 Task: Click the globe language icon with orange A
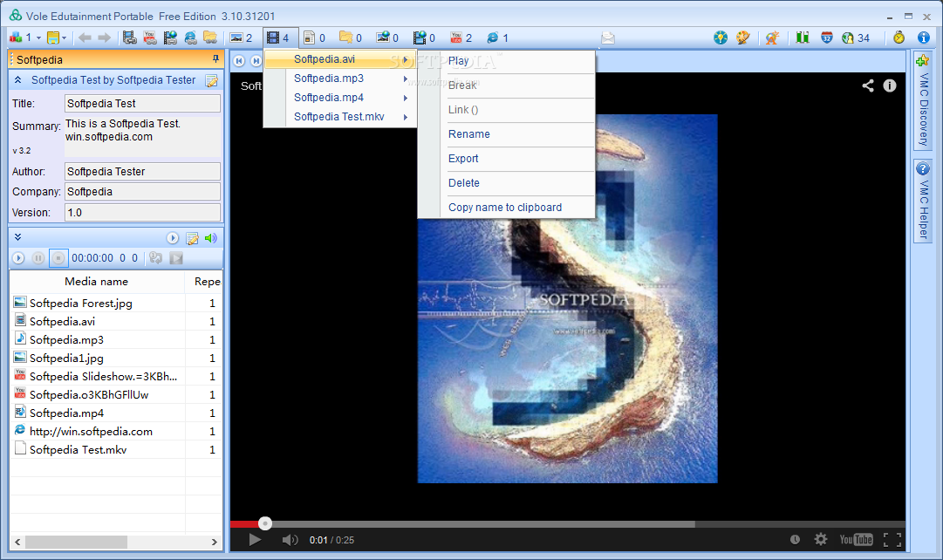[772, 38]
